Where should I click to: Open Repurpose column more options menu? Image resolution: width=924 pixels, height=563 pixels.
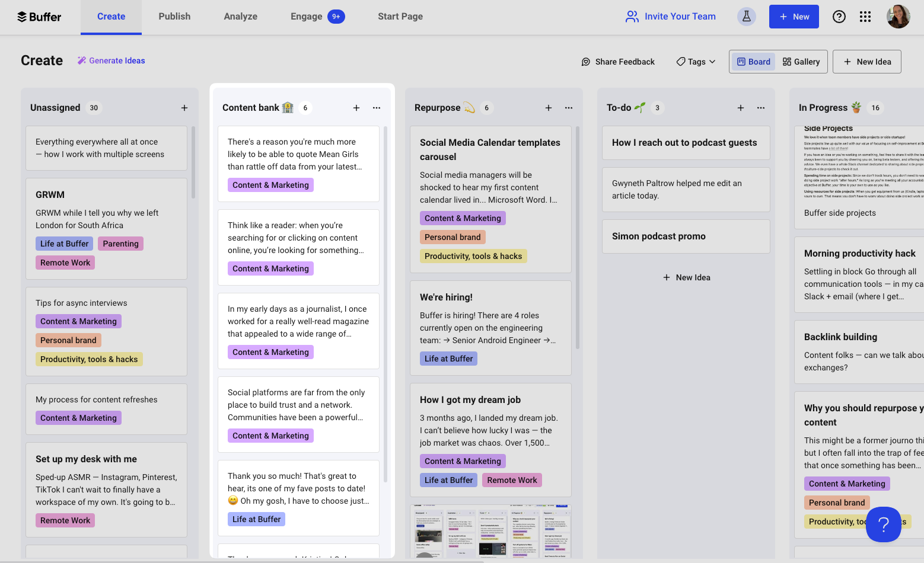(x=569, y=108)
